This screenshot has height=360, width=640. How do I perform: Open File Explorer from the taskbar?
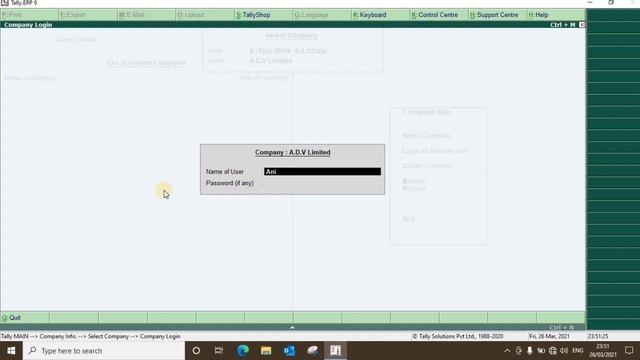(x=266, y=351)
